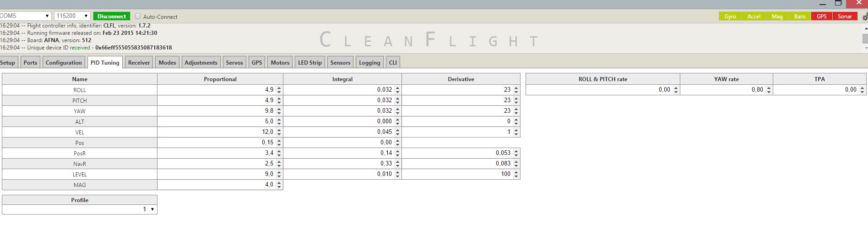Open the Motors tab
The width and height of the screenshot is (868, 242).
coord(280,63)
